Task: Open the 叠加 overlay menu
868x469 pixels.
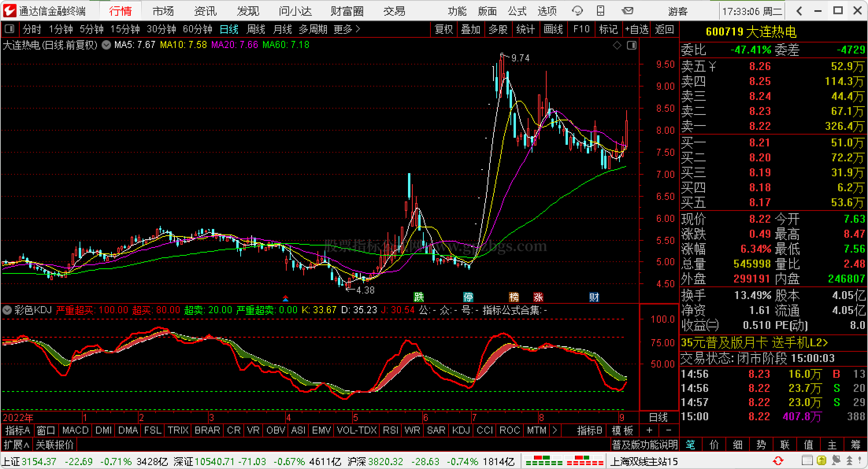Action: point(471,30)
